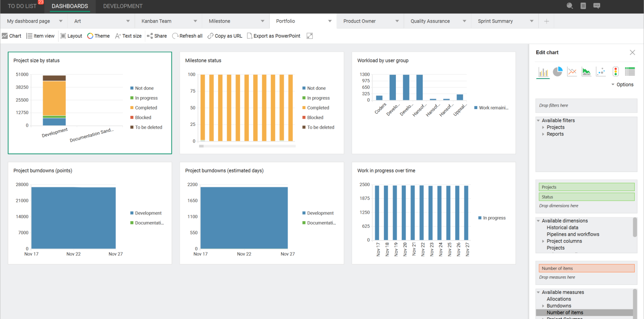
Task: Select the pie chart type icon
Action: tap(558, 72)
